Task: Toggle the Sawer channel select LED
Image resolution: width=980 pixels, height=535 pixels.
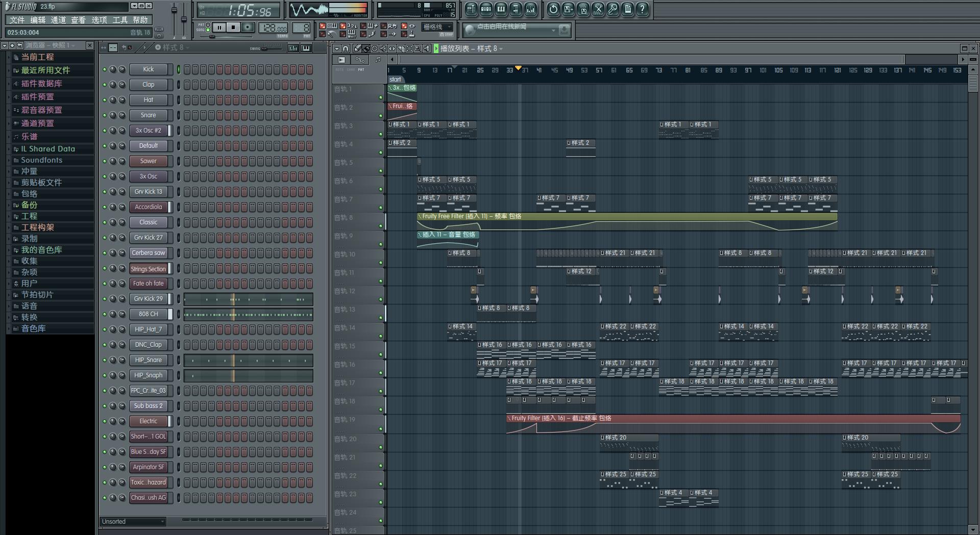Action: pyautogui.click(x=179, y=161)
